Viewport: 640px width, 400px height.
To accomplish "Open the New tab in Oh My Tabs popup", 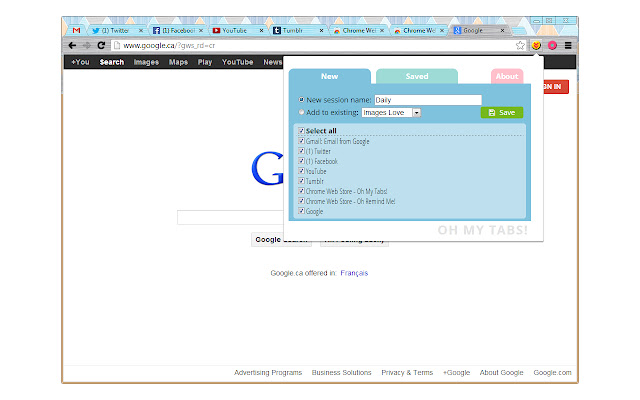I will click(329, 76).
